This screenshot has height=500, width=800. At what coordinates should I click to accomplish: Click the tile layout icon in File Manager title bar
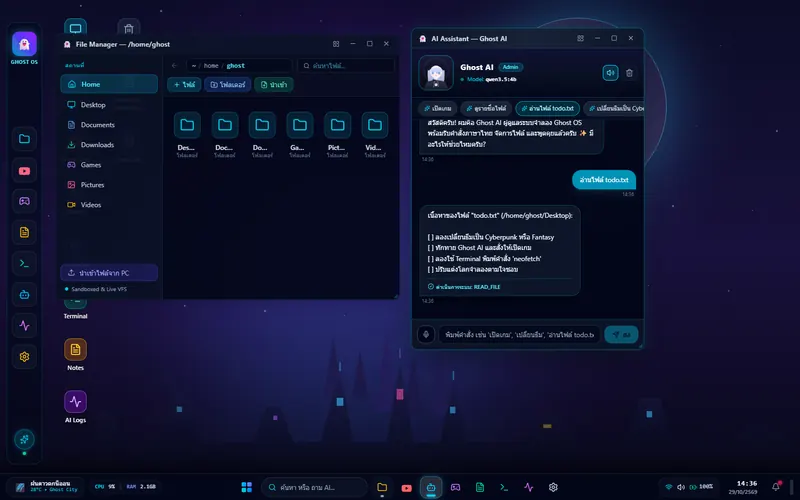336,44
